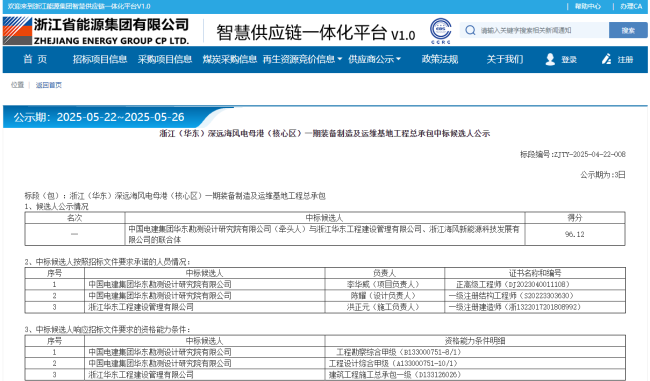Open the 招标项目信息 menu item
The height and width of the screenshot is (381, 650).
100,59
